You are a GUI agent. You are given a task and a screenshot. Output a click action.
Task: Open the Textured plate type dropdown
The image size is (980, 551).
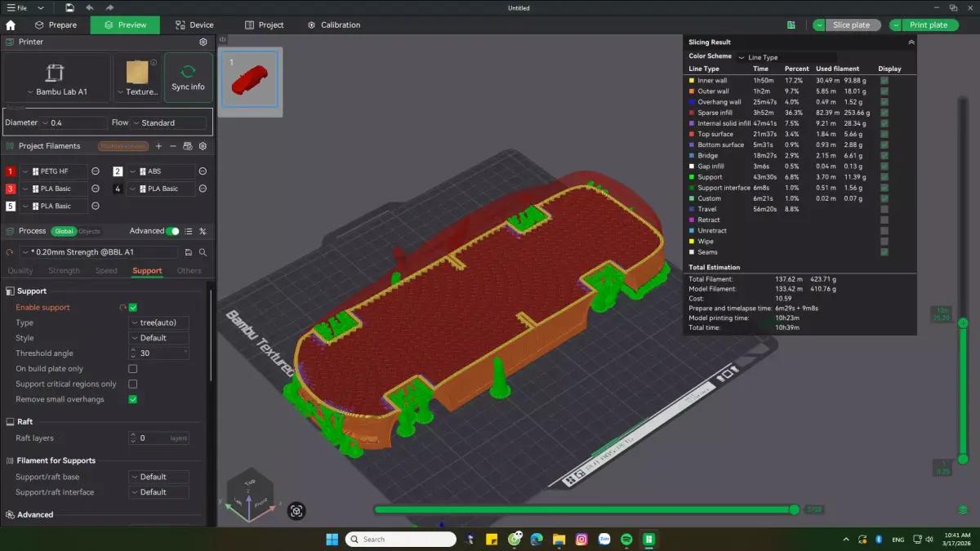click(x=137, y=78)
